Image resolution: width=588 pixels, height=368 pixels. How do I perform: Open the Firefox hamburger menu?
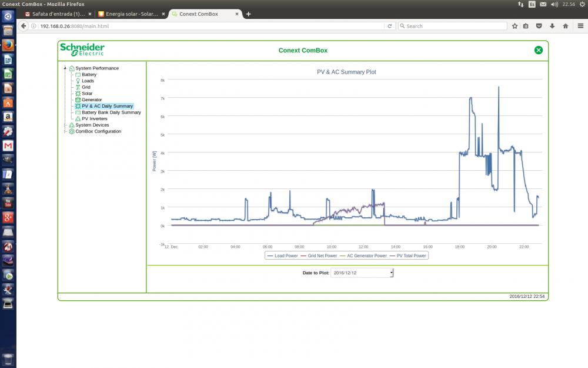click(x=580, y=26)
